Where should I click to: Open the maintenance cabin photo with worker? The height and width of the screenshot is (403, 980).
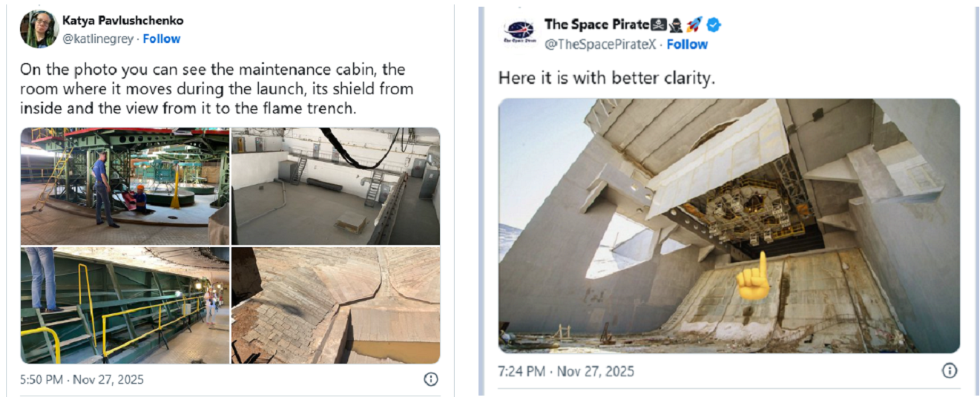coord(125,186)
